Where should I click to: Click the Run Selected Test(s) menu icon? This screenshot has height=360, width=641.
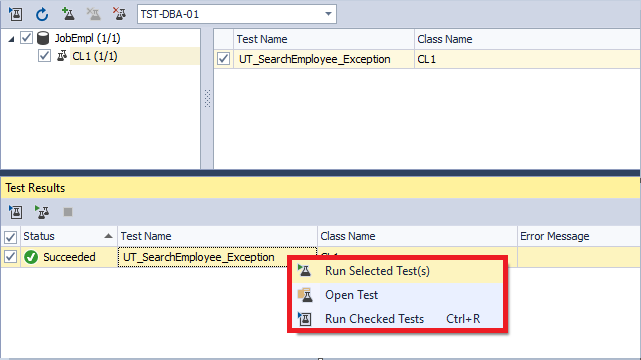pyautogui.click(x=305, y=271)
